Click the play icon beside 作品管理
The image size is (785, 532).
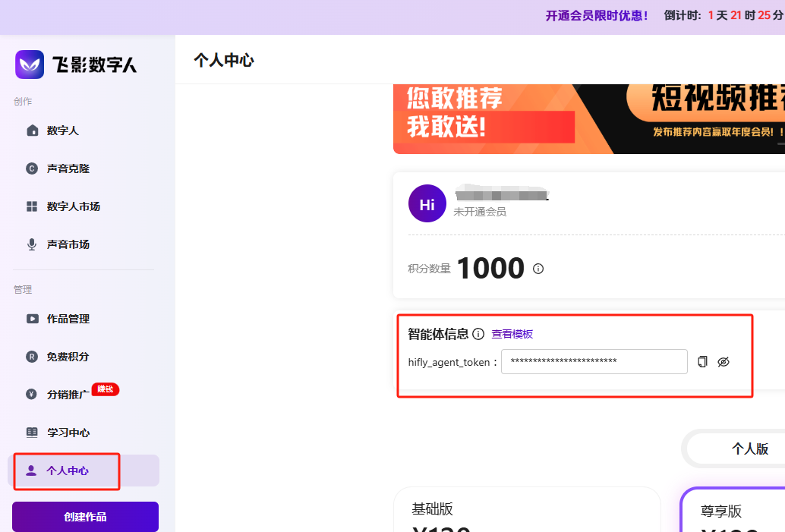click(x=32, y=319)
